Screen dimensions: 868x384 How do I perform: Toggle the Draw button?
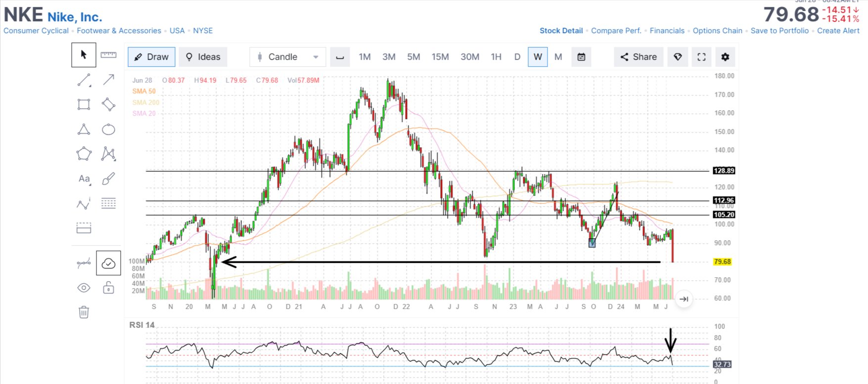click(x=151, y=57)
